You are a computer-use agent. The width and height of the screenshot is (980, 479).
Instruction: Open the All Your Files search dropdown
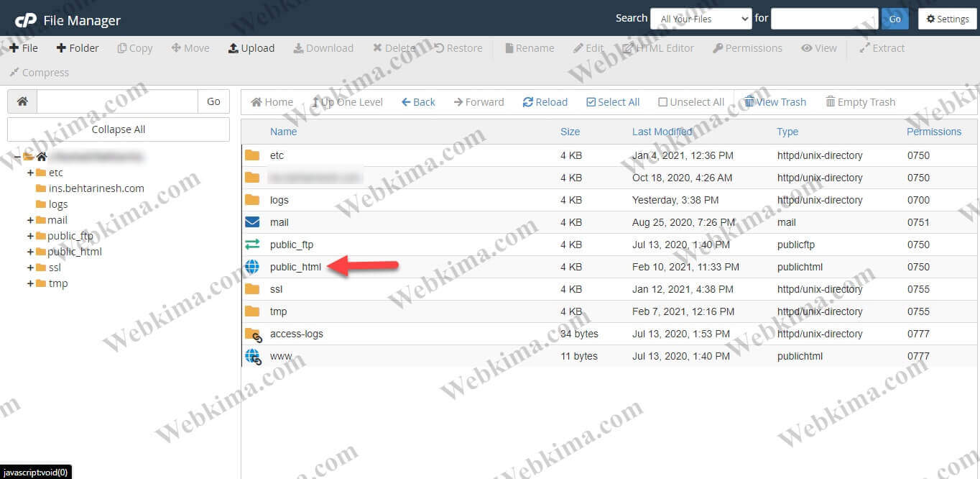701,19
